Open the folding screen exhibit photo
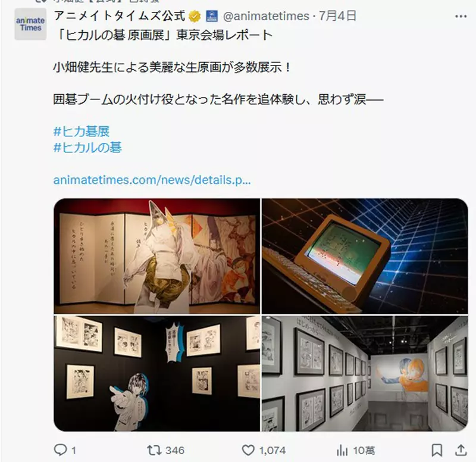 click(157, 256)
